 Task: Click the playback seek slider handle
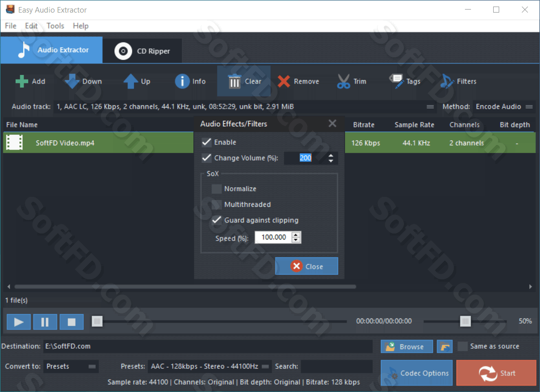pyautogui.click(x=97, y=322)
